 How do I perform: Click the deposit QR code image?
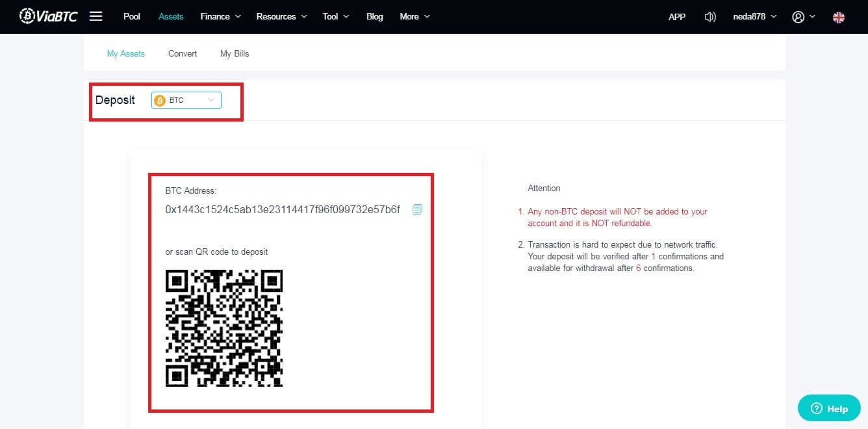[224, 328]
